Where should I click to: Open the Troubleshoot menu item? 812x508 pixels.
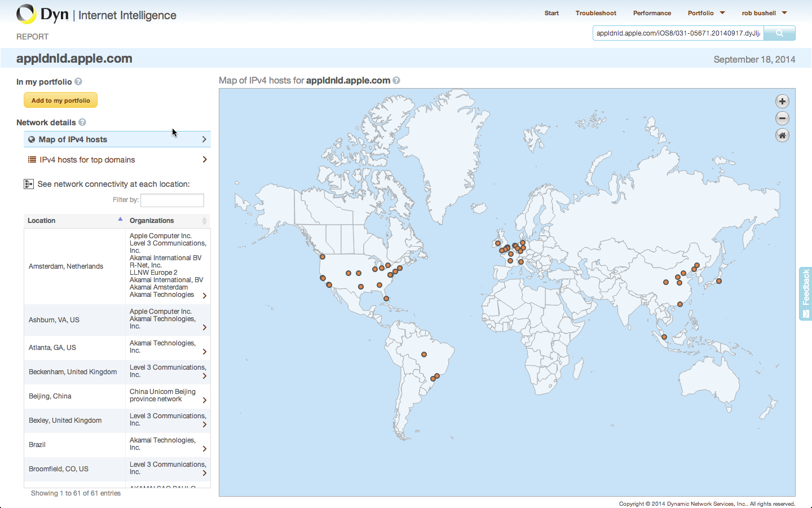point(595,13)
